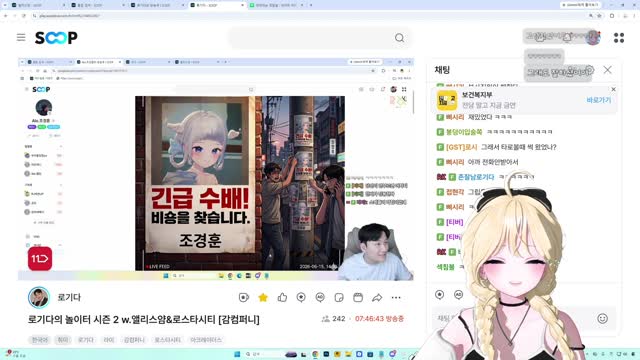Viewport: 640px width, 360px height.
Task: Click chat user 봉덩이입술쪽
Action: (464, 132)
